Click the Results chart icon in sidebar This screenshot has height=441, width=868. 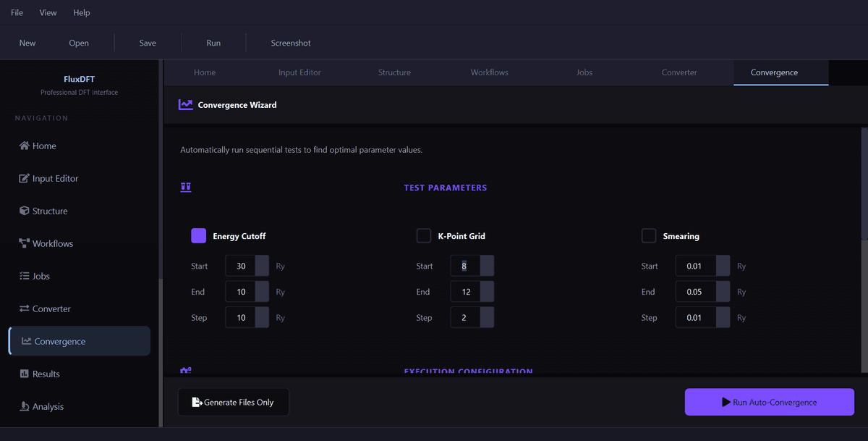25,374
